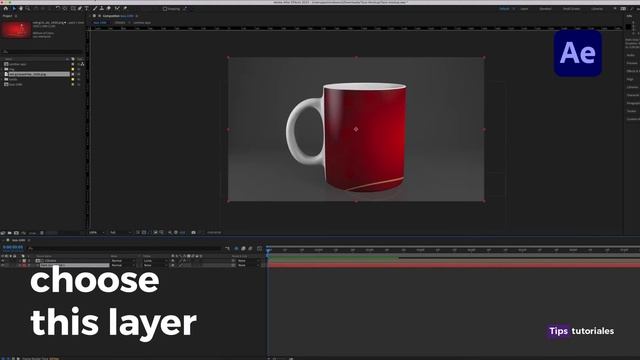
Task: Open Luma track matte dropdown
Action: pyautogui.click(x=156, y=260)
